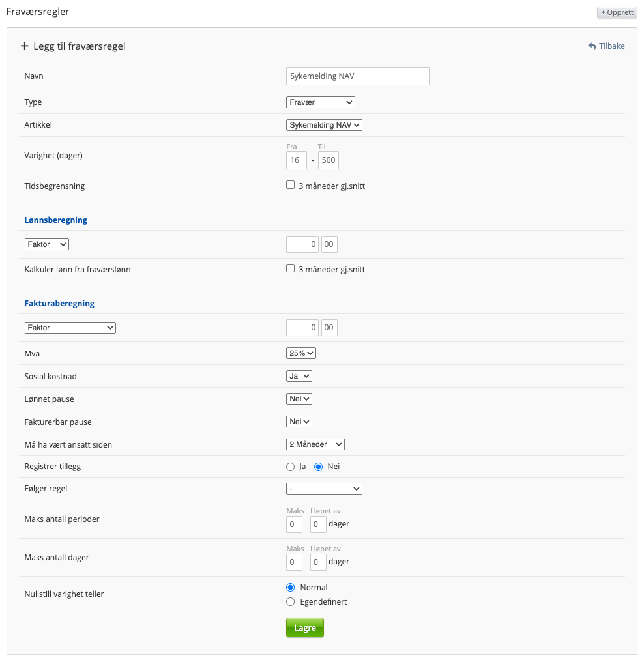
Task: Open the Type dropdown showing Fravær
Action: (x=320, y=102)
